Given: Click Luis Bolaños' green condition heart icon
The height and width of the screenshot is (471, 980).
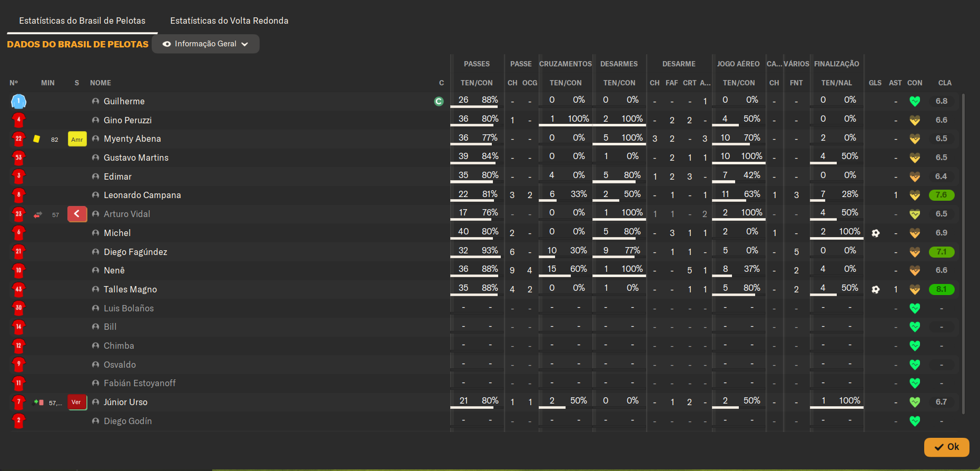Looking at the screenshot, I should [x=915, y=308].
